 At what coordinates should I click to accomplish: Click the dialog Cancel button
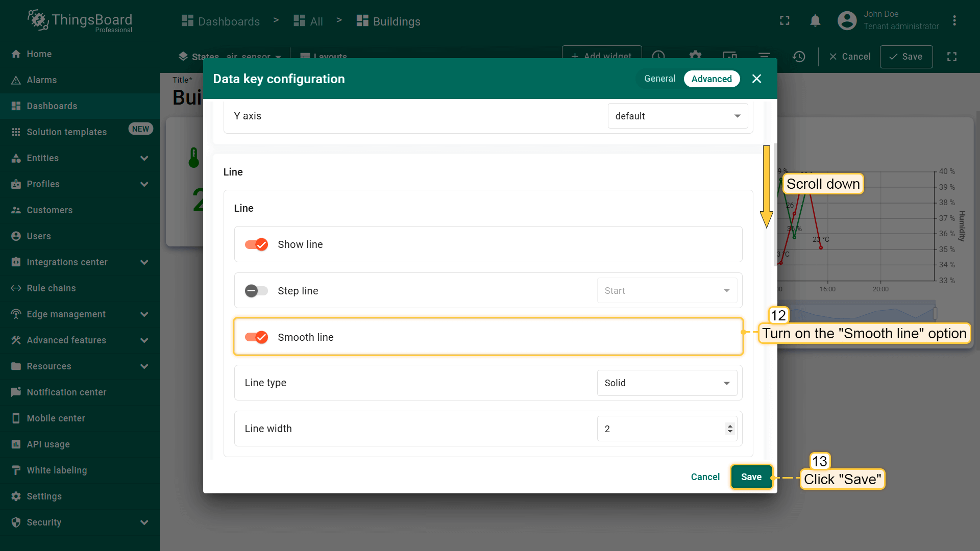(x=705, y=477)
